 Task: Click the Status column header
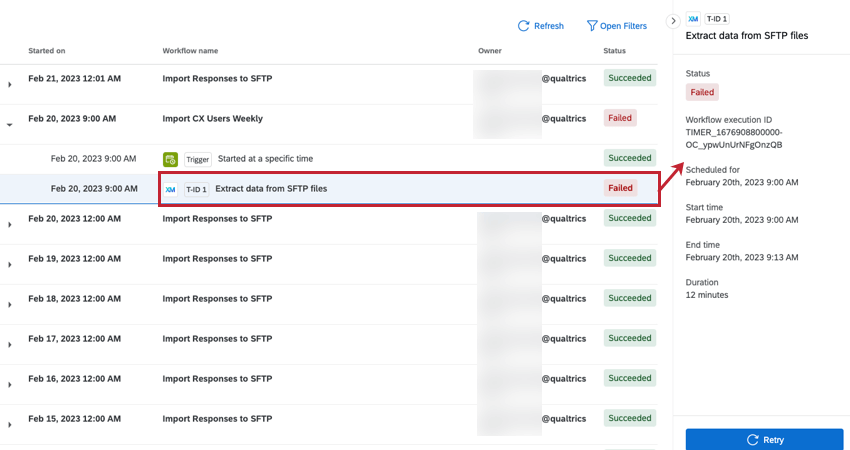point(615,50)
